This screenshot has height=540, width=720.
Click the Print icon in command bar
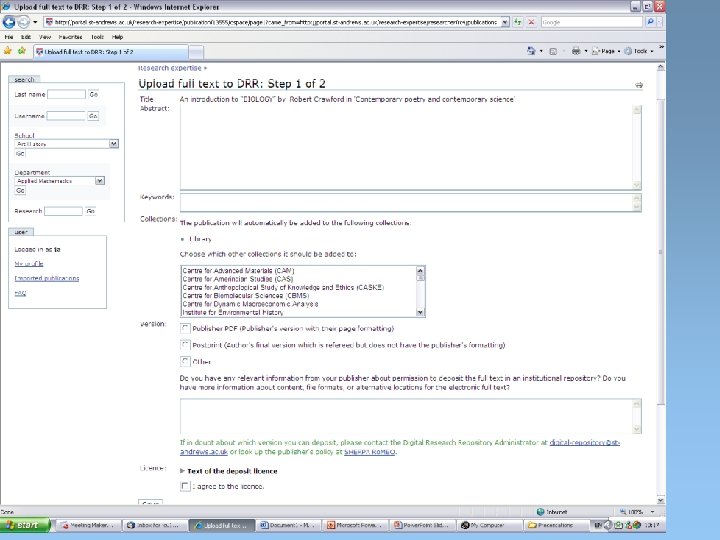click(576, 51)
